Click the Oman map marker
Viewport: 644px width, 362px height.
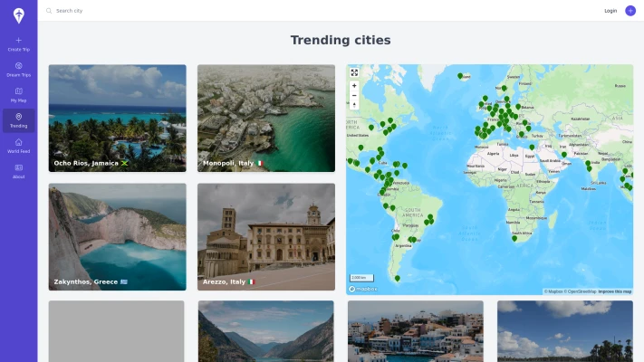pyautogui.click(x=564, y=155)
